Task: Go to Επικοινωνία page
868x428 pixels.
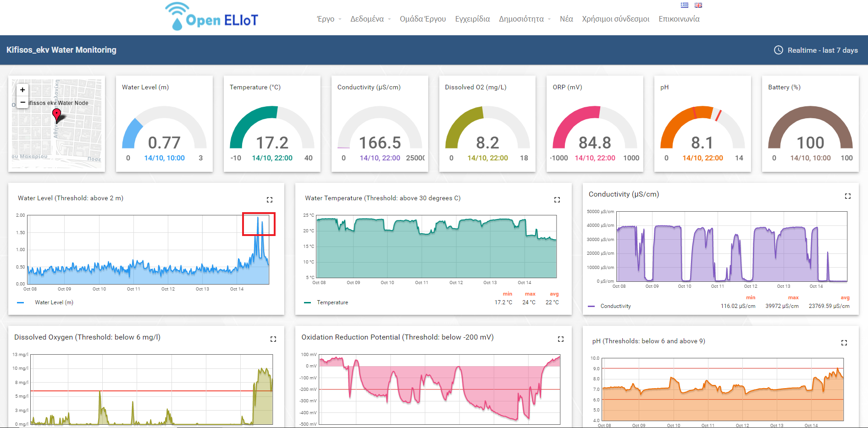Action: (679, 19)
